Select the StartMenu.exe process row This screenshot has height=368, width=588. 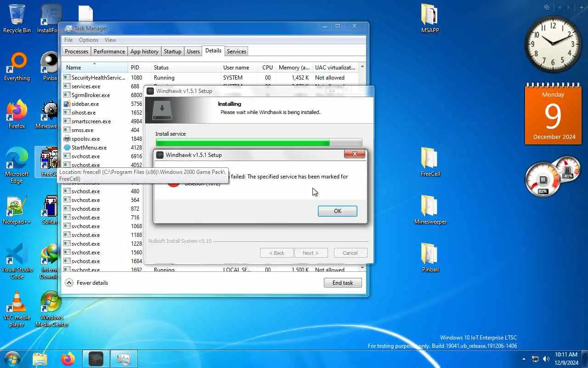point(103,148)
